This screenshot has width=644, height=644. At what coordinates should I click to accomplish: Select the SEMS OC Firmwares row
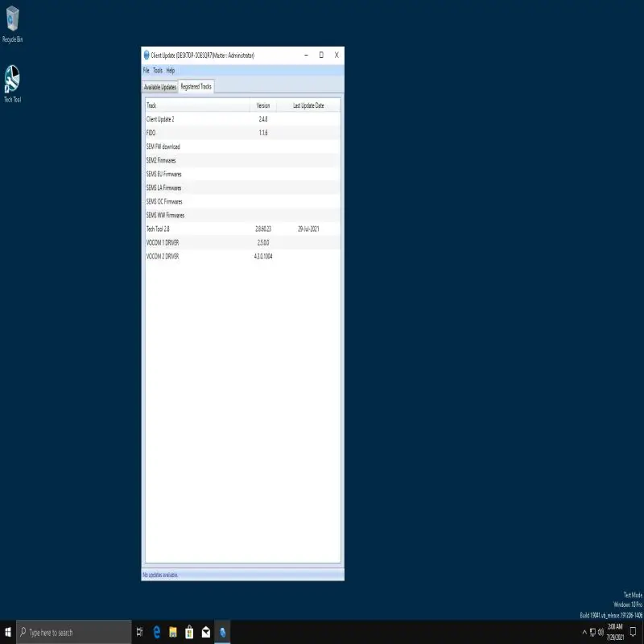pyautogui.click(x=243, y=202)
